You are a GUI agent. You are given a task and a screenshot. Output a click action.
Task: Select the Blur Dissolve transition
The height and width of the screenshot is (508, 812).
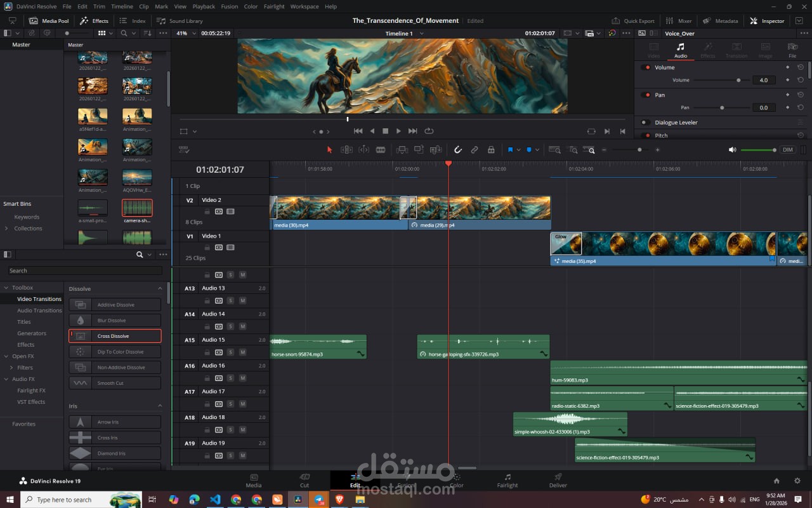[x=115, y=320]
